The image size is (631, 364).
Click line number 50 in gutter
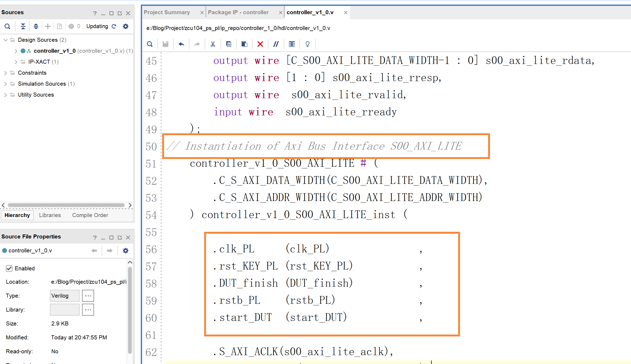pyautogui.click(x=151, y=147)
